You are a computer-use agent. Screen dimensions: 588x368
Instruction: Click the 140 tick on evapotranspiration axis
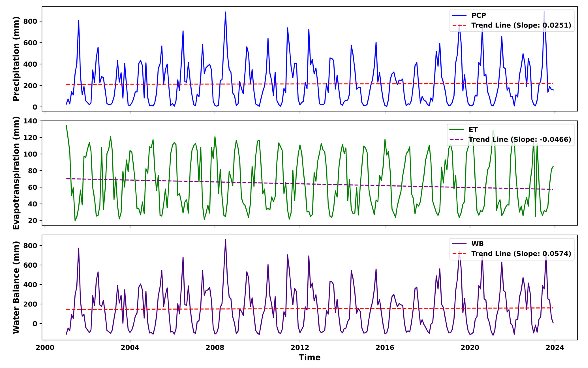[x=30, y=121]
